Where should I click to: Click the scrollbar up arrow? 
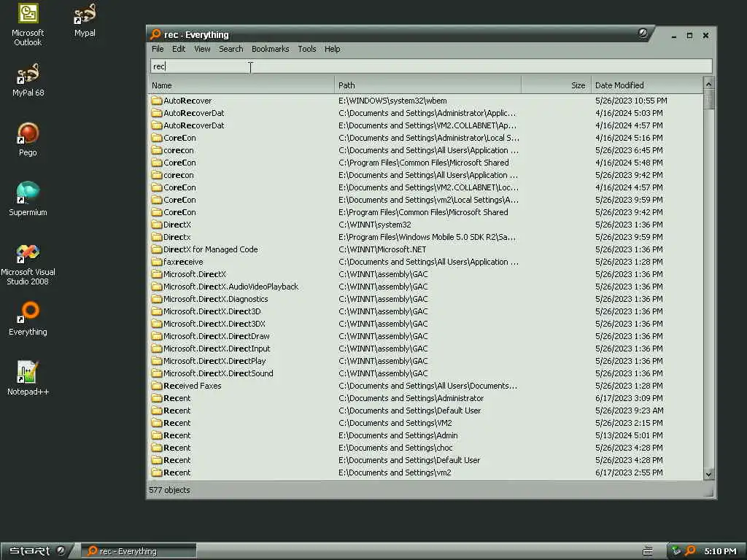coord(708,84)
